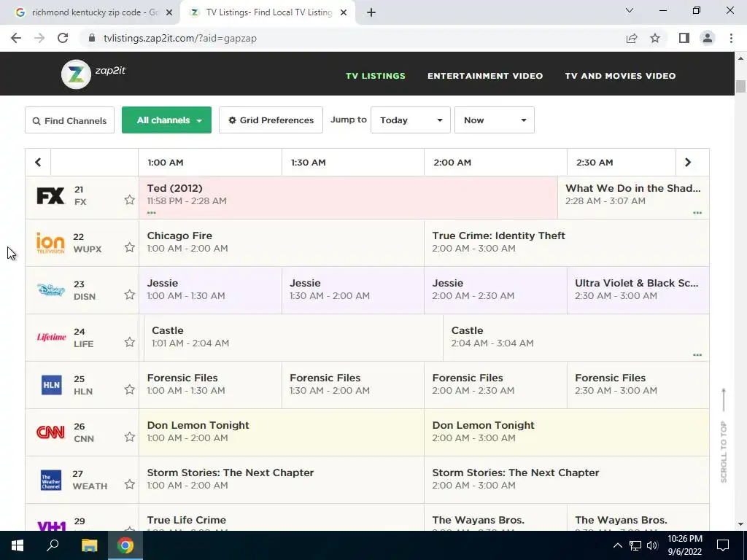Reload the page with refresh icon
Screen dimensions: 747x560
click(63, 38)
